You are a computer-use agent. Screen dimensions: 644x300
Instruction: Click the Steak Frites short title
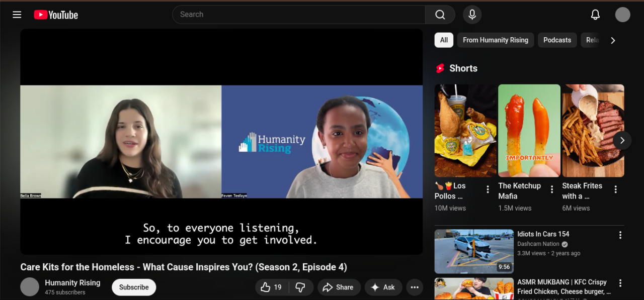pos(582,191)
